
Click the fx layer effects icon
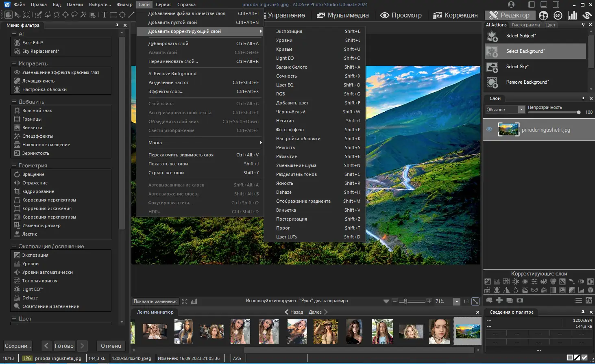588,301
